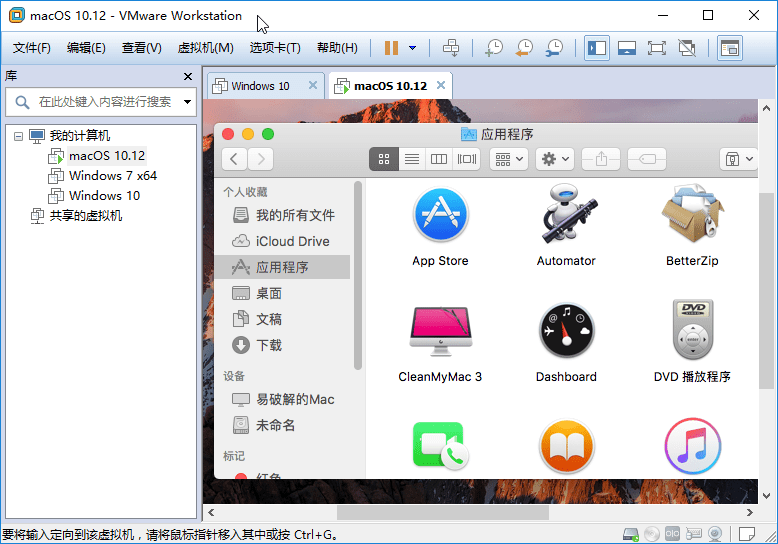Toggle the library sidebar view button

coord(597,48)
